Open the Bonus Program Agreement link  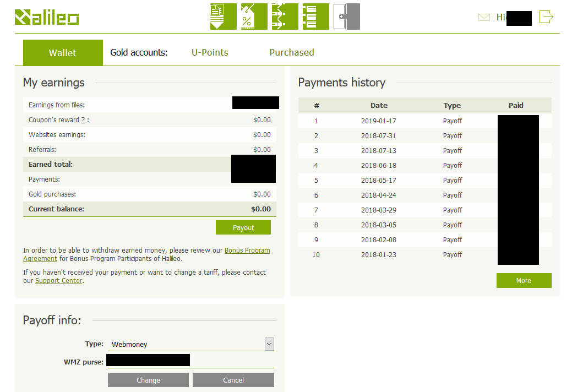tap(247, 251)
